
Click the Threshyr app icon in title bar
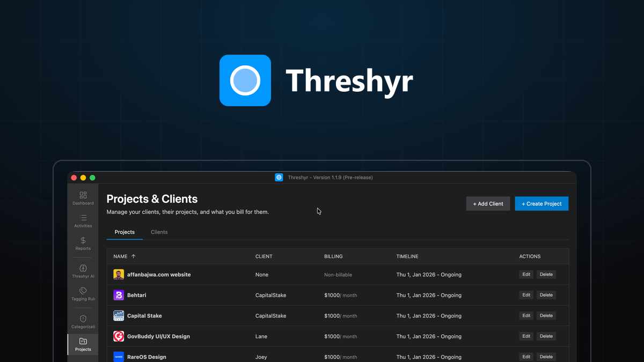279,178
